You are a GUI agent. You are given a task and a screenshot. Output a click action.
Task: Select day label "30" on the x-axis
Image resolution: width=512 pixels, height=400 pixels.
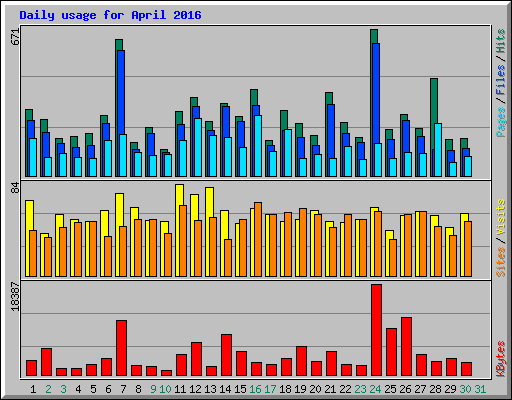coord(465,389)
